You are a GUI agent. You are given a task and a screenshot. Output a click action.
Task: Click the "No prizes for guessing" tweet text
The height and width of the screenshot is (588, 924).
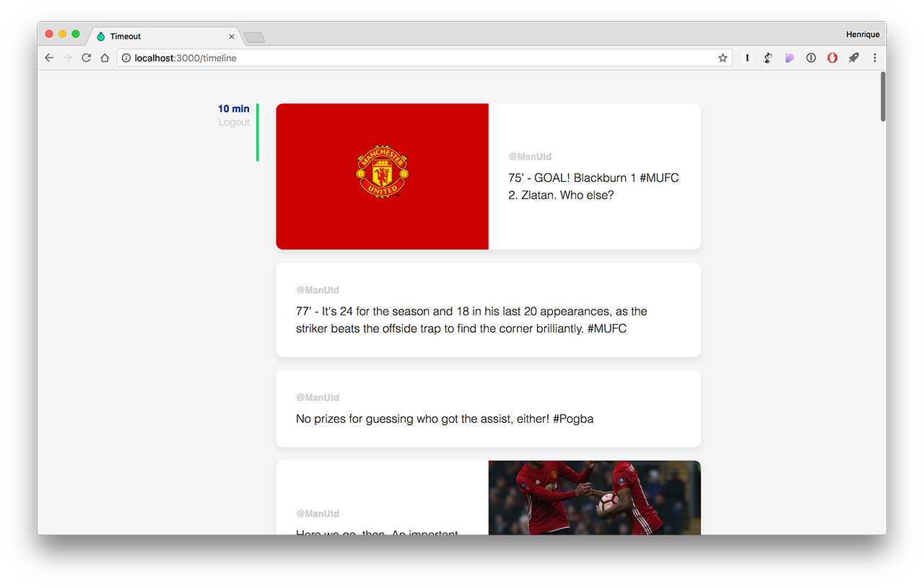click(445, 418)
